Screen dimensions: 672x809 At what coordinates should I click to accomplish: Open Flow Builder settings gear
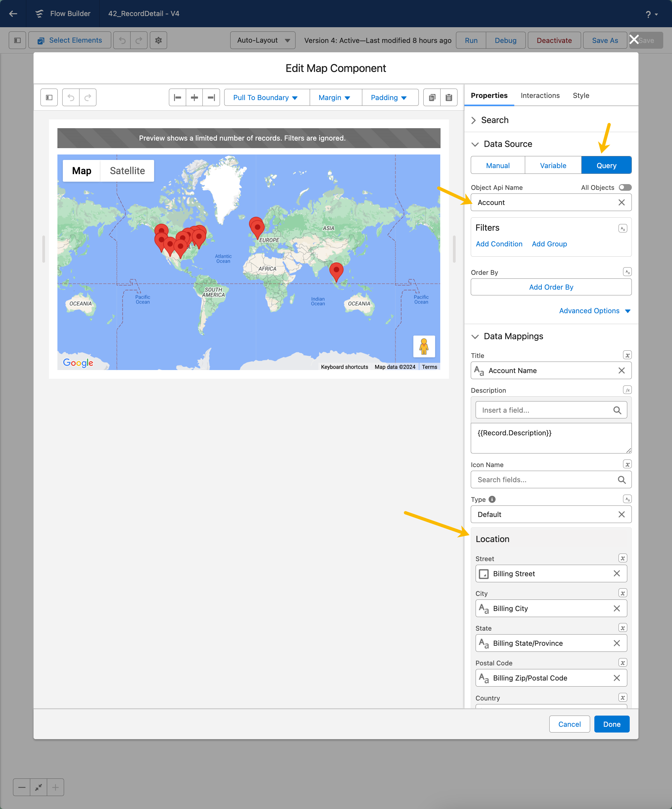point(158,41)
